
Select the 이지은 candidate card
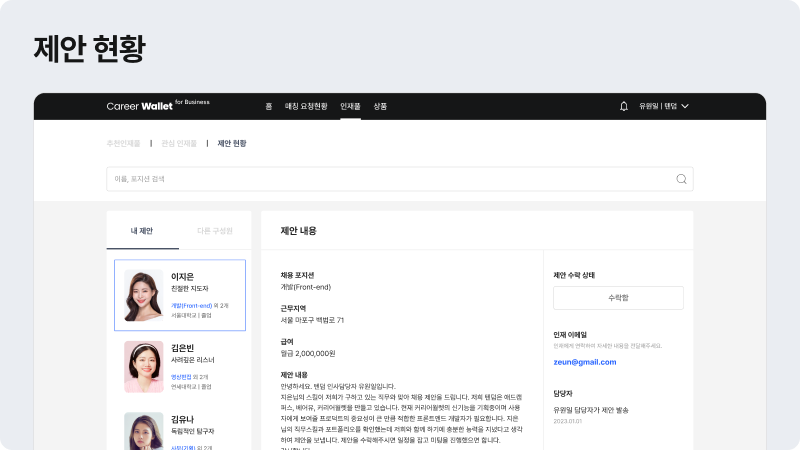[180, 295]
